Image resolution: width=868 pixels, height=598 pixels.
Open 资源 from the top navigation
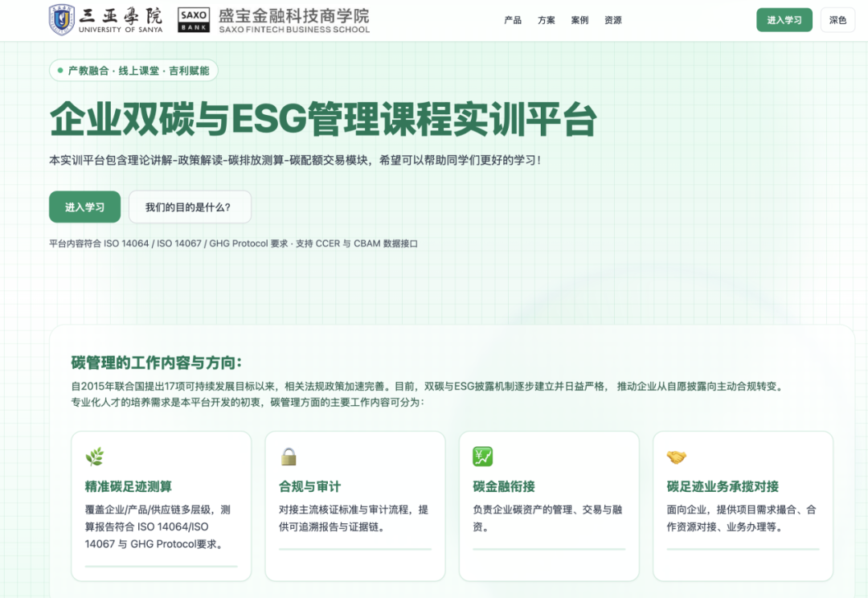pyautogui.click(x=613, y=20)
